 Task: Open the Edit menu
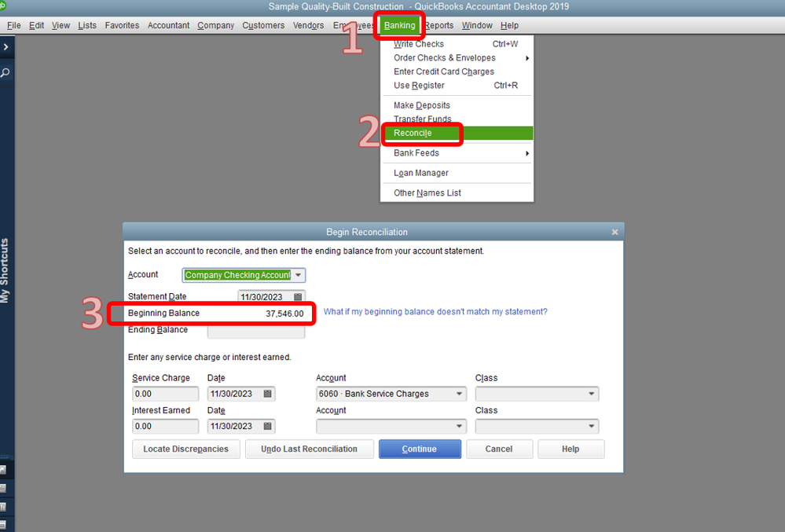36,25
